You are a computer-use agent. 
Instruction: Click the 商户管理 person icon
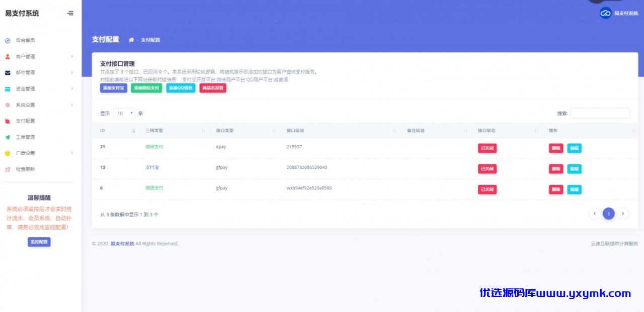[8, 57]
